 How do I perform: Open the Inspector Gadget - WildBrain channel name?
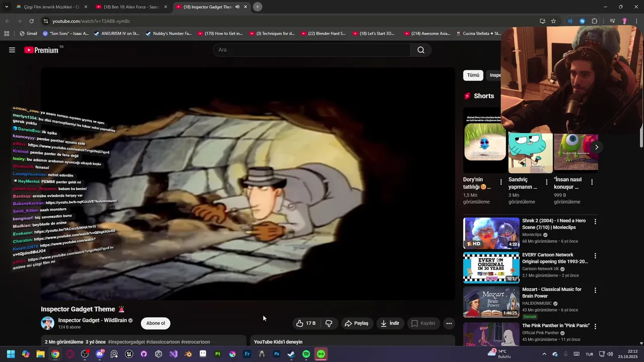(x=93, y=320)
